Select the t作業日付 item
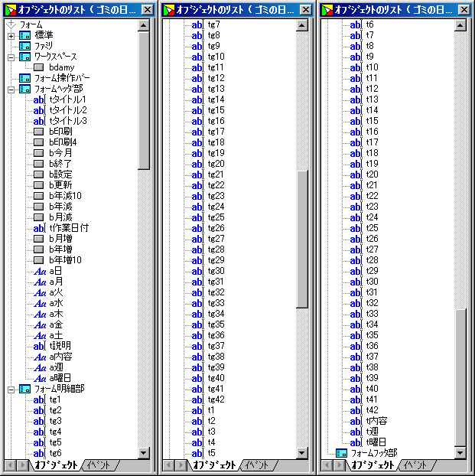475x476 pixels. 69,229
